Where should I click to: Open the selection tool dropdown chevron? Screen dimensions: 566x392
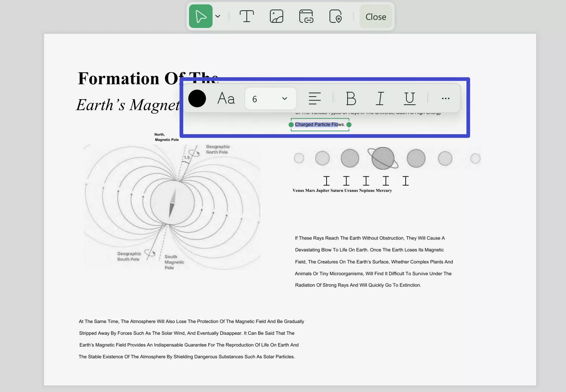pos(218,16)
